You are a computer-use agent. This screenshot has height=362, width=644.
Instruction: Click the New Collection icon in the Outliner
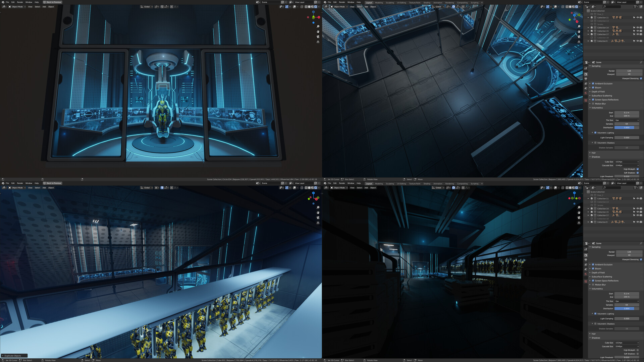(641, 7)
